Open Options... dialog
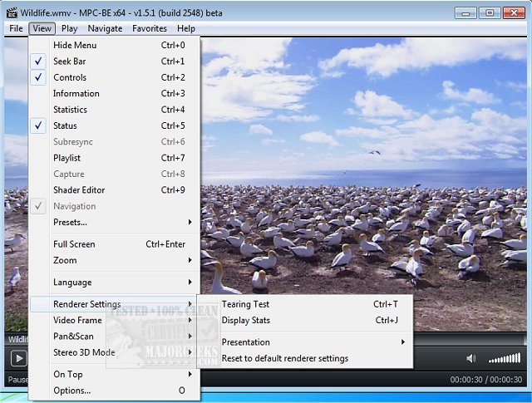 115,391
